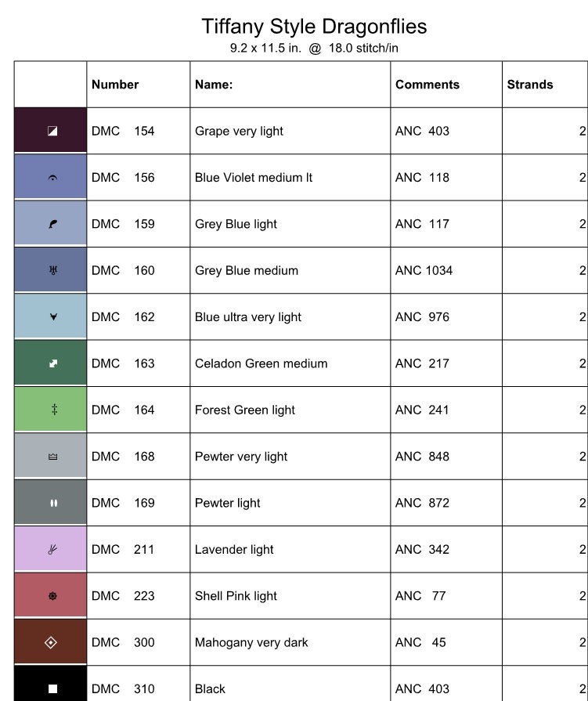
Task: Select the Grey Blue medium name cell
Action: [290, 270]
